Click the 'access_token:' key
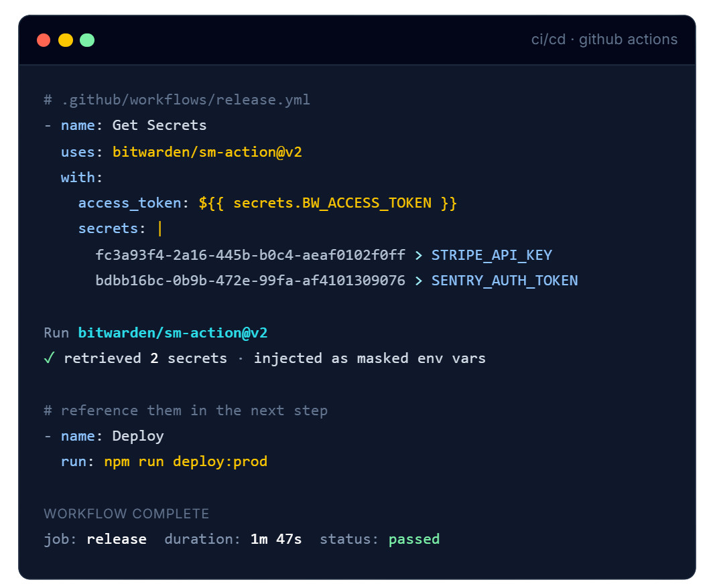Screen dimensions: 713x588 tap(133, 203)
